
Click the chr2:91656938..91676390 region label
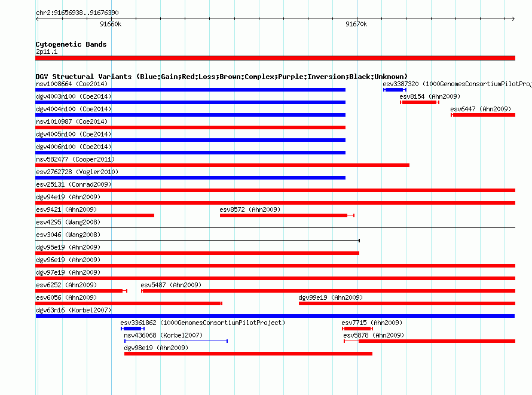[x=77, y=13]
